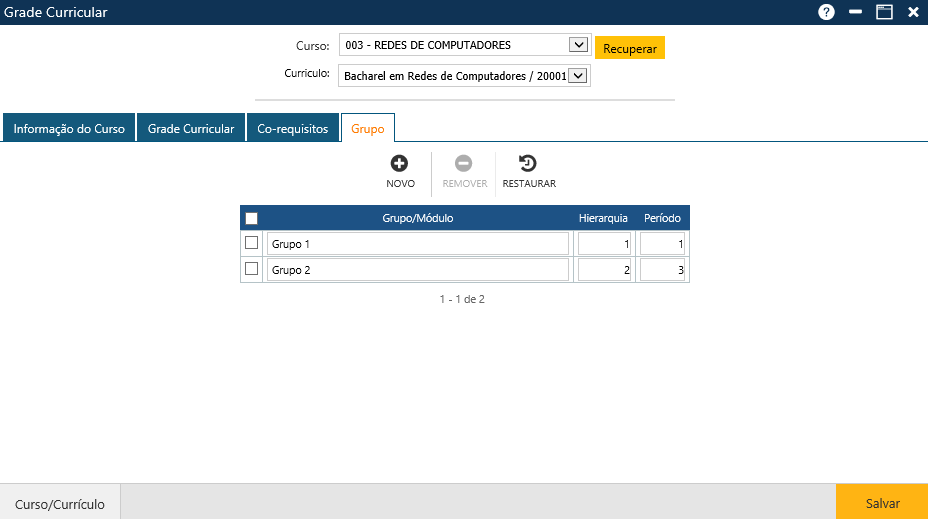Select the Co-requisitos tab
Image resolution: width=928 pixels, height=519 pixels.
292,129
